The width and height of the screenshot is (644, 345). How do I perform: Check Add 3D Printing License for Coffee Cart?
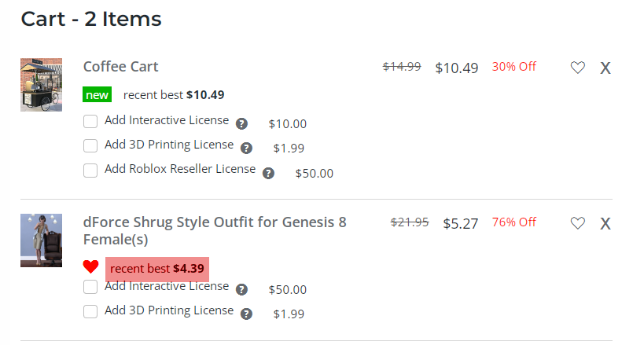coord(90,146)
